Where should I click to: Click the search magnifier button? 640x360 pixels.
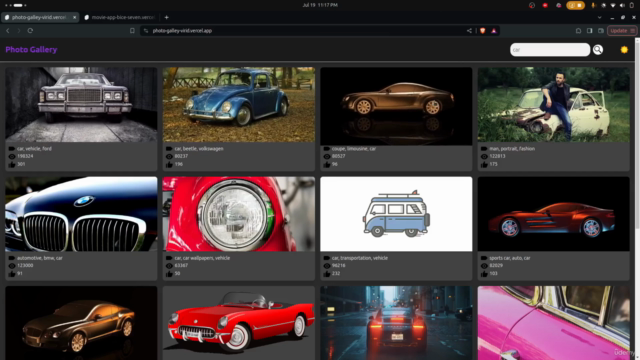[x=598, y=49]
